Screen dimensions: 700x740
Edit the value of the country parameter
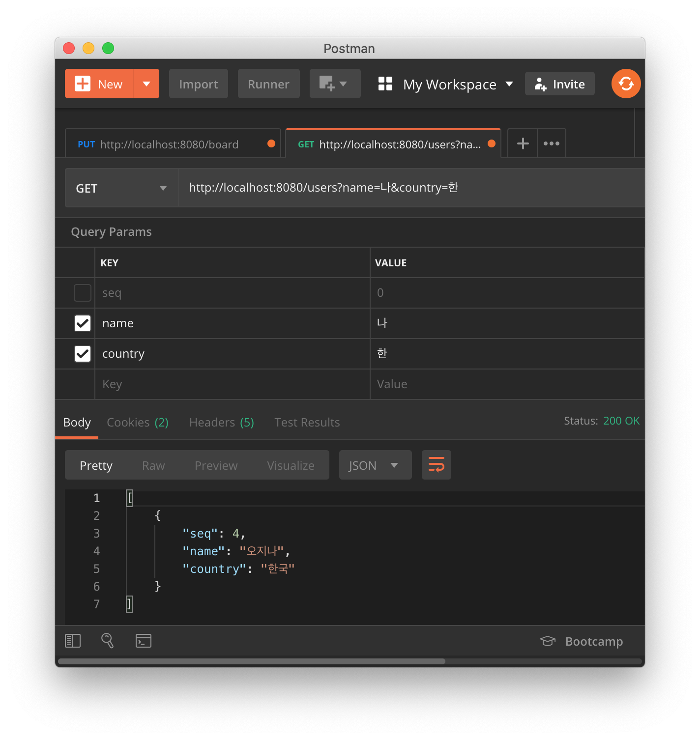(x=507, y=354)
